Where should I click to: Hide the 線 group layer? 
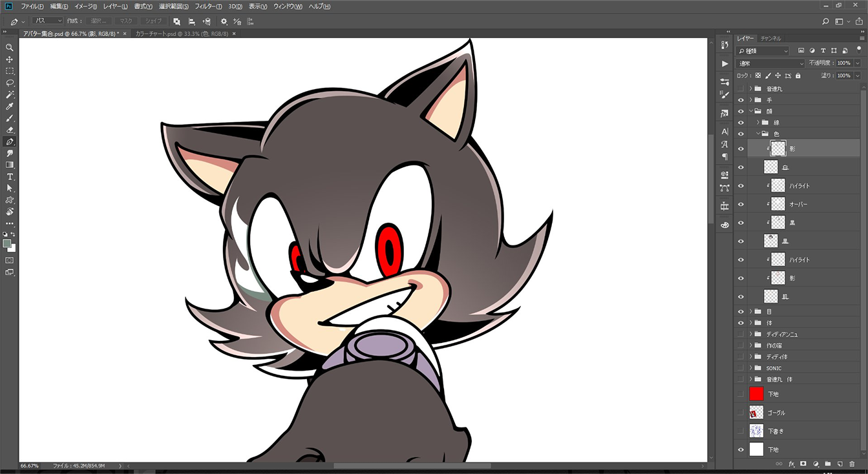tap(741, 123)
